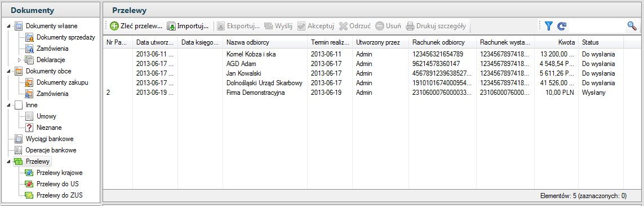
Task: Click the green plus Zleć przelew icon
Action: click(114, 26)
